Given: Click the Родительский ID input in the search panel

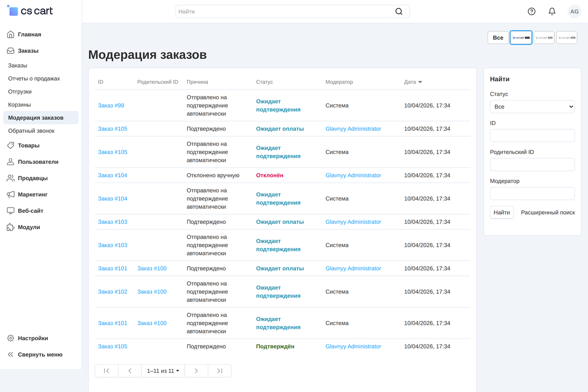Looking at the screenshot, I should tap(532, 165).
